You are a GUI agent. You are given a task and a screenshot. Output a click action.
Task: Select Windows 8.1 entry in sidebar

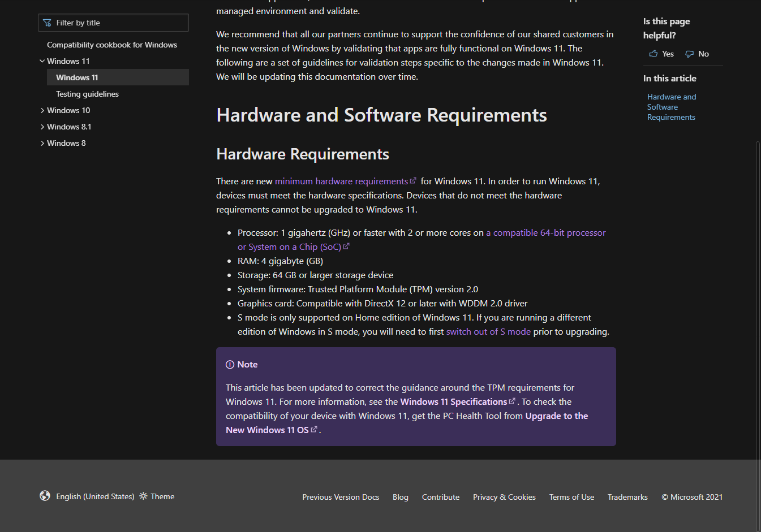click(69, 127)
